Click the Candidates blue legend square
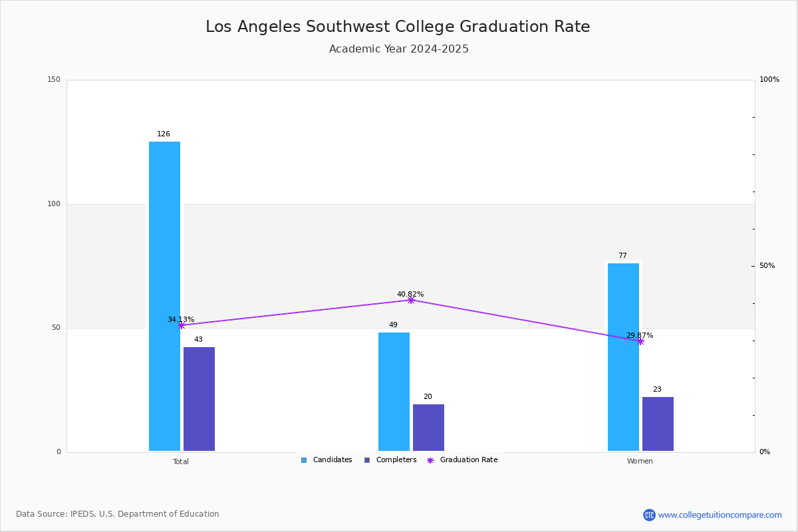The image size is (798, 532). click(304, 460)
